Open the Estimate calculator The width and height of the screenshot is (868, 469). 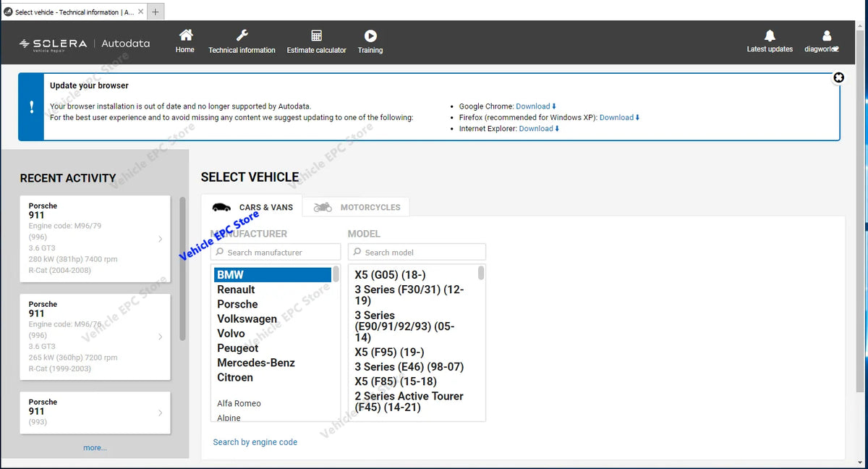(316, 41)
